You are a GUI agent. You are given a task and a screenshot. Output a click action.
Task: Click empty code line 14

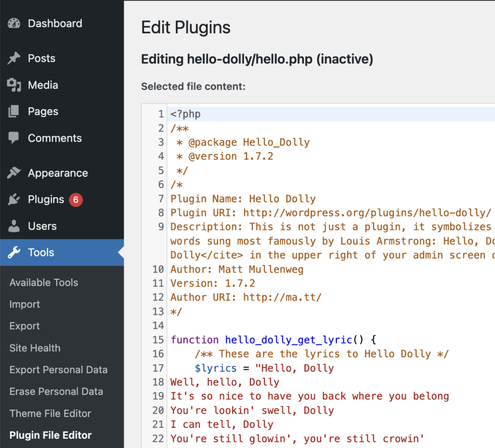point(331,326)
